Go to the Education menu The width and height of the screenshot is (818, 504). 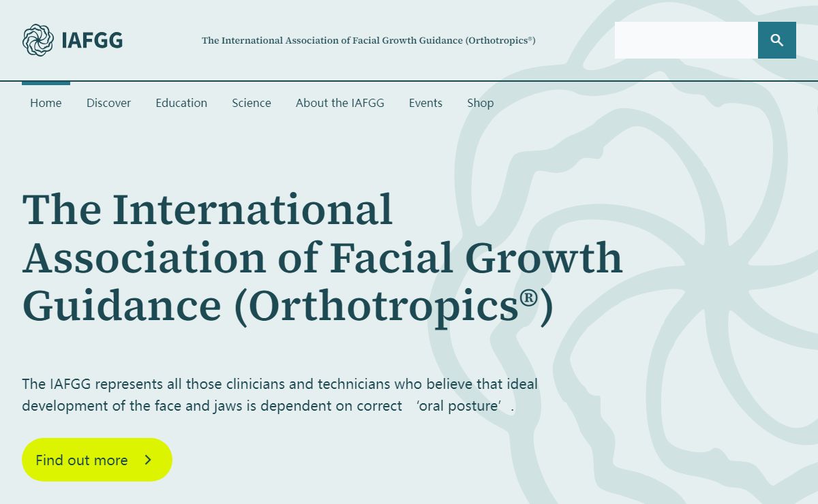[181, 103]
